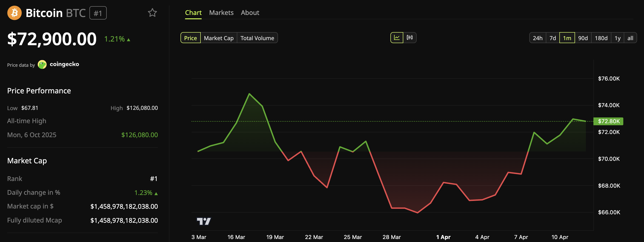The width and height of the screenshot is (644, 242).
Task: Switch to candlestick view icon
Action: click(410, 38)
